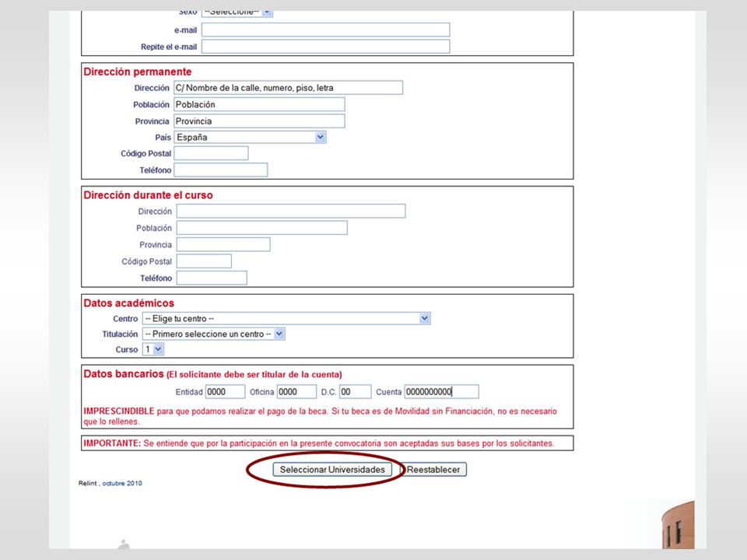Open the Sexo dropdown at top
Image resolution: width=747 pixels, height=560 pixels.
(x=237, y=13)
